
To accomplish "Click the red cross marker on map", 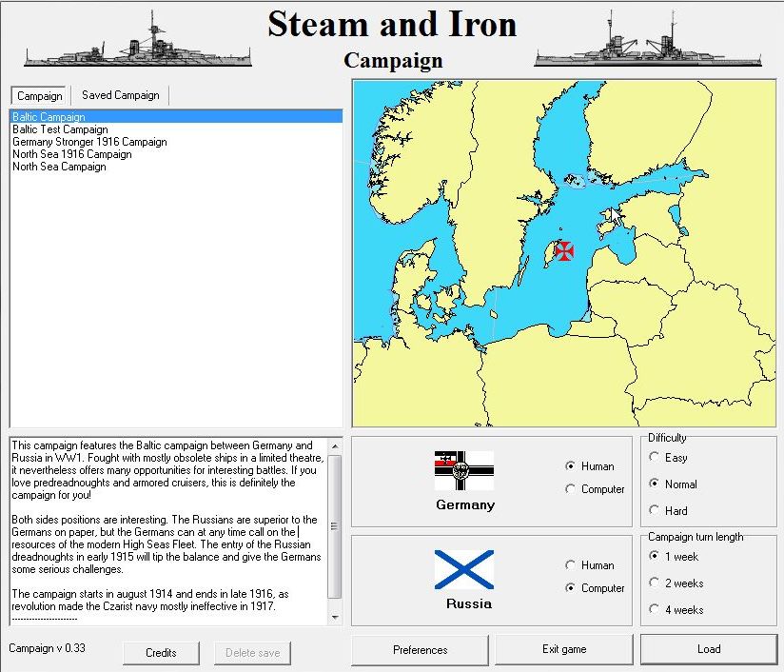I will point(564,250).
